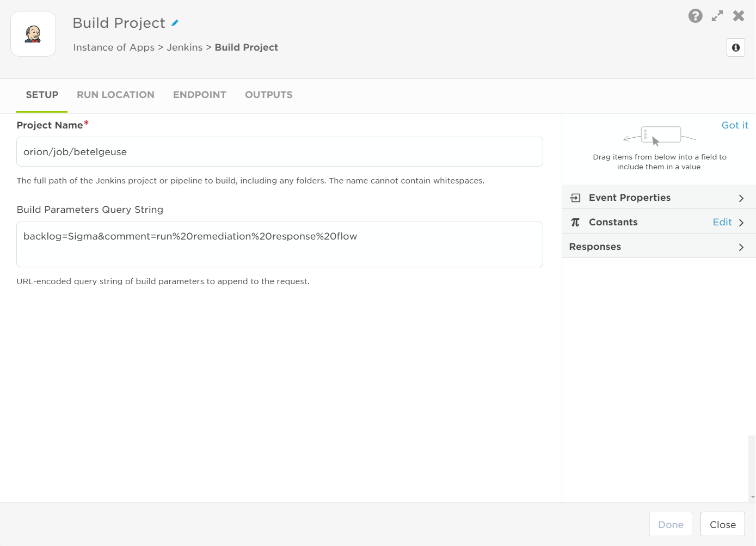The height and width of the screenshot is (546, 756).
Task: Open help via question mark icon
Action: (695, 16)
